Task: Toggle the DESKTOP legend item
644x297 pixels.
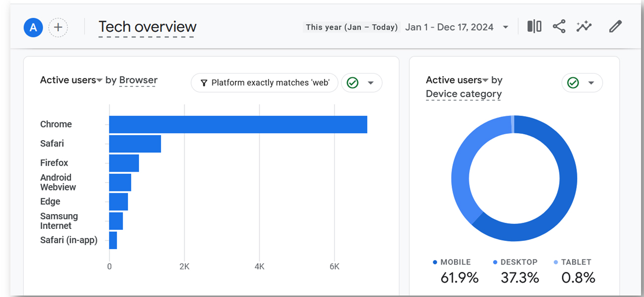Action: [515, 262]
